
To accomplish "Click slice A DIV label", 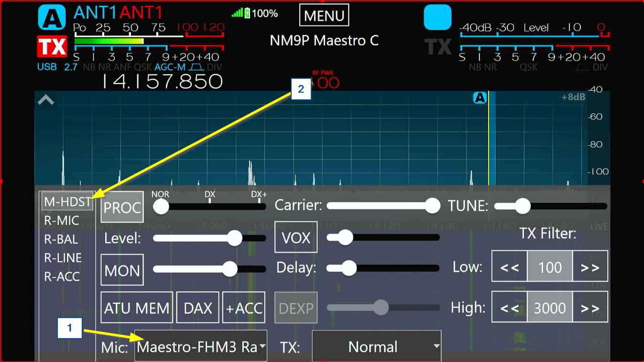I will [214, 67].
